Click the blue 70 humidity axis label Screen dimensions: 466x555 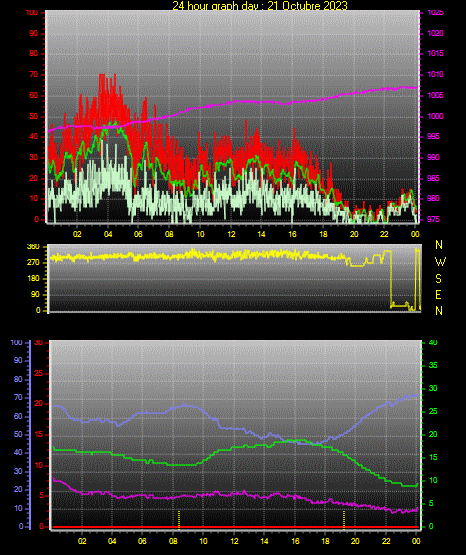pyautogui.click(x=18, y=397)
